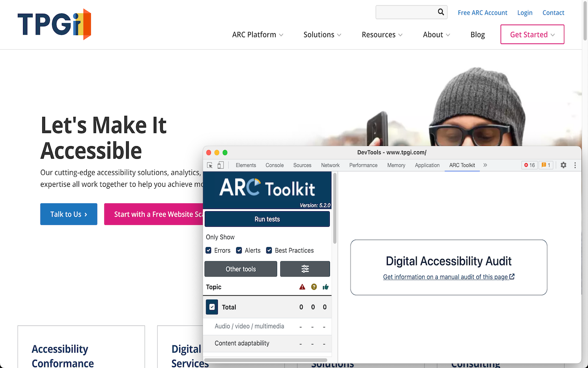
Task: Click the search magnifier on TPGi site
Action: (440, 12)
